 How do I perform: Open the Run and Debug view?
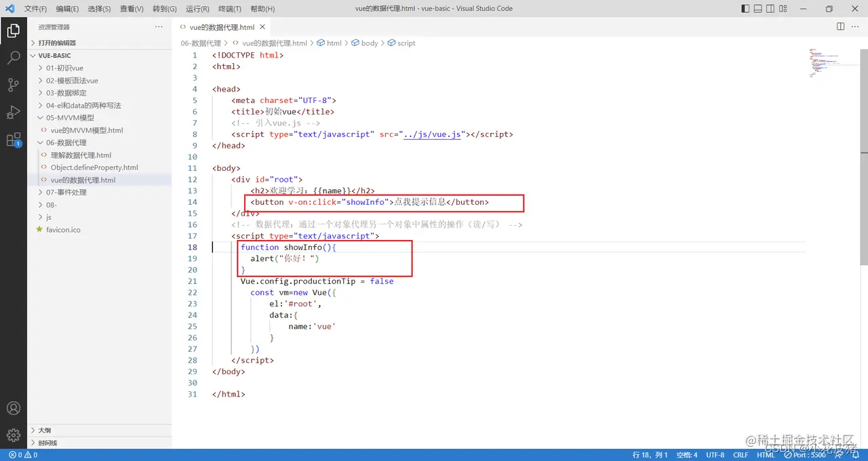(x=13, y=112)
